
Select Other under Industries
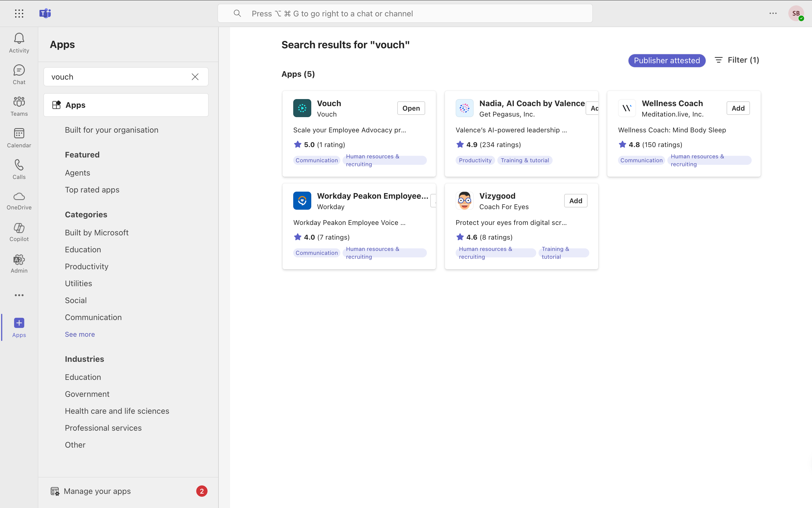(x=75, y=445)
